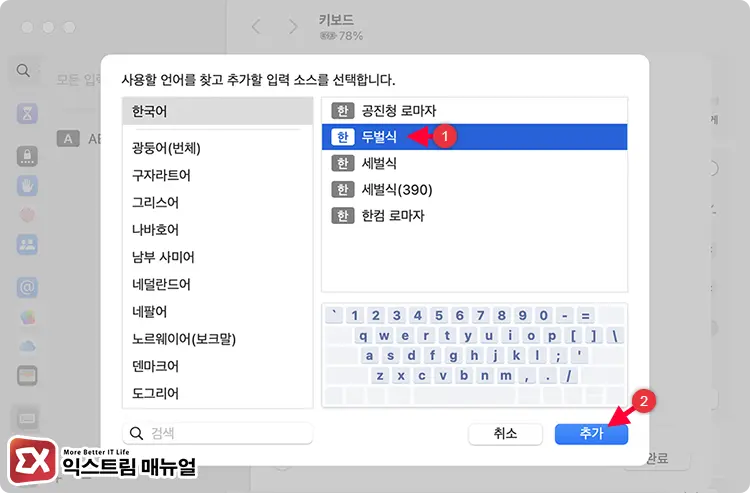Open Screen Time hourglass sidebar icon
Image resolution: width=750 pixels, height=493 pixels.
coord(27,113)
